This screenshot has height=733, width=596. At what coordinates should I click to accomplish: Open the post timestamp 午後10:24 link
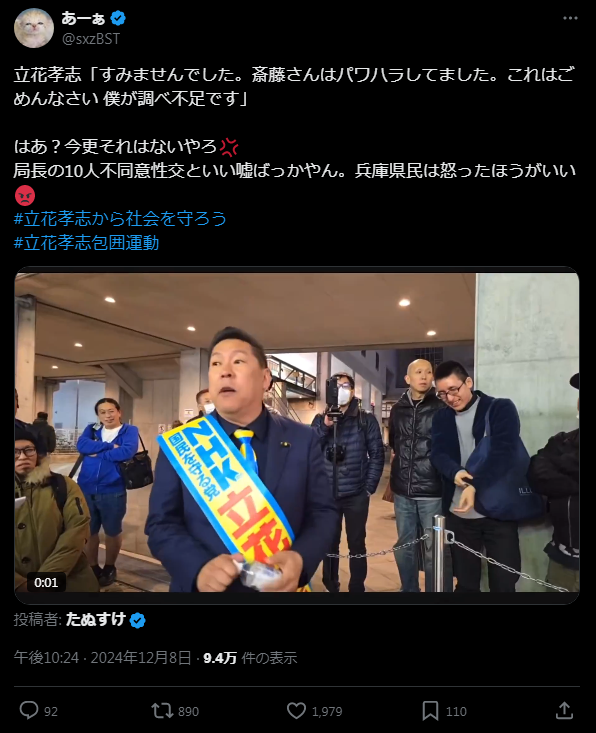(102, 658)
